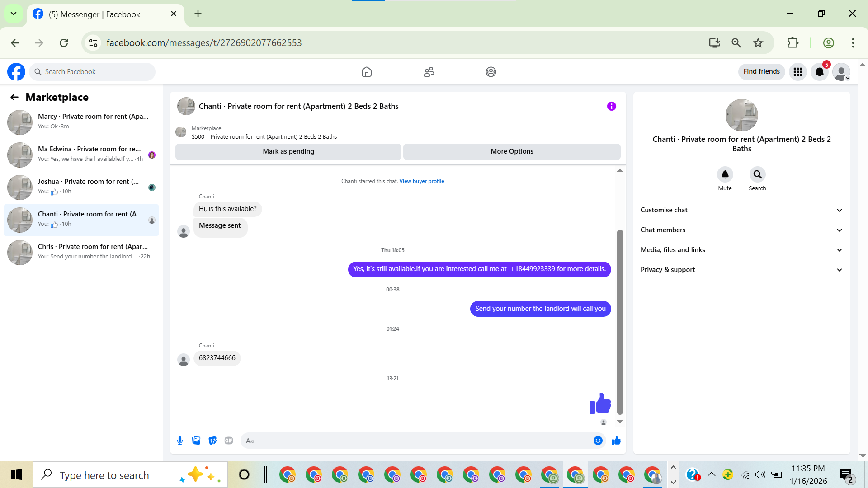868x488 pixels.
Task: Open notifications bell with 5 badge
Action: click(x=819, y=72)
